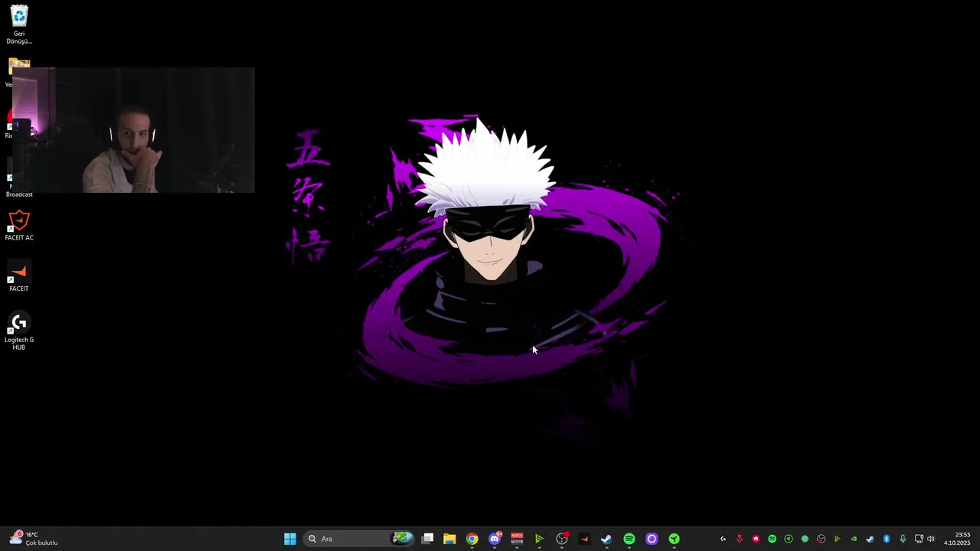Open the network status tray icon
The width and height of the screenshot is (980, 551).
919,539
